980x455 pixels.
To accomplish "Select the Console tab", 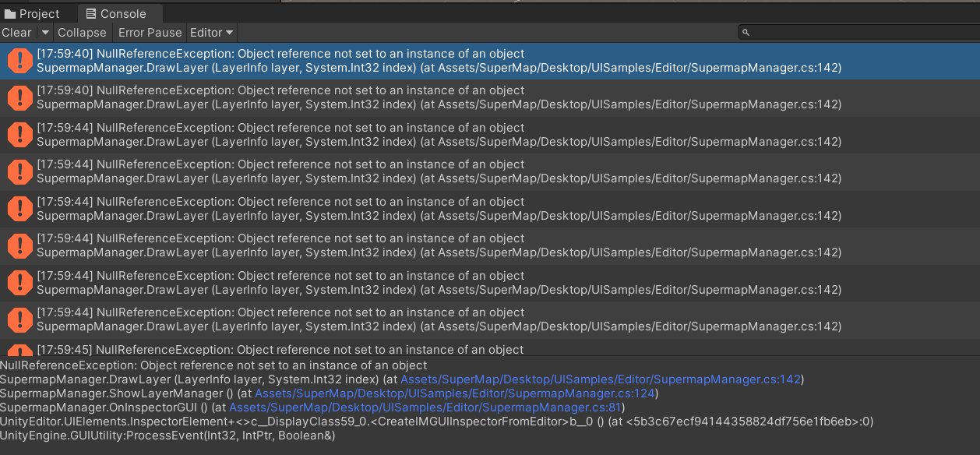I will pyautogui.click(x=116, y=14).
